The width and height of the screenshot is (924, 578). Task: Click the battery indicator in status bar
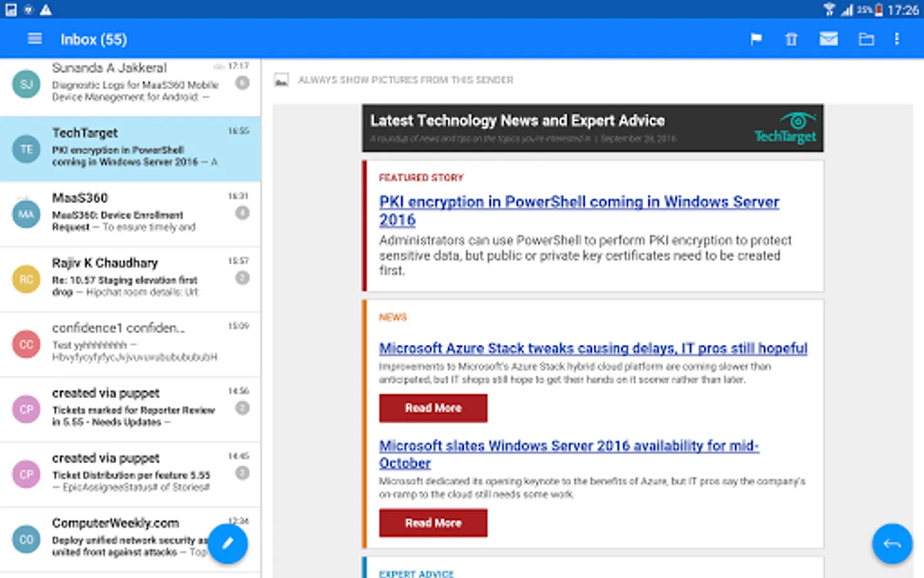pos(879,9)
